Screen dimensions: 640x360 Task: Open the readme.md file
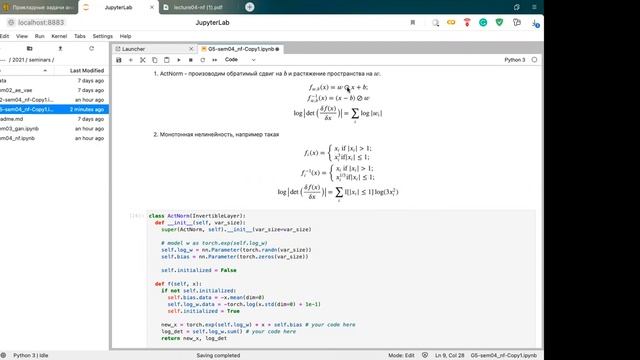[54, 119]
